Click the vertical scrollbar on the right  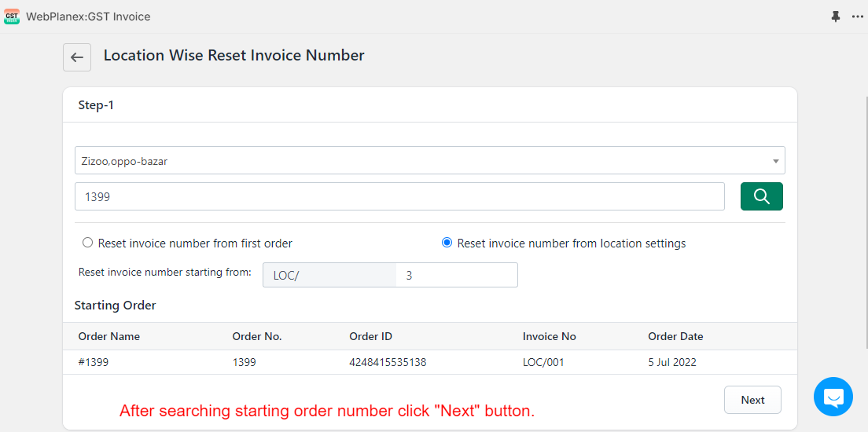pyautogui.click(x=866, y=221)
